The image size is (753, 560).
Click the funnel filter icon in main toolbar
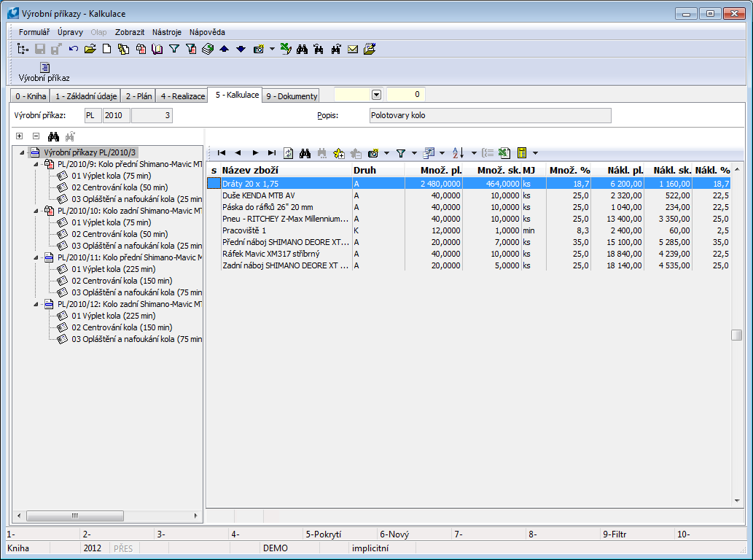174,49
